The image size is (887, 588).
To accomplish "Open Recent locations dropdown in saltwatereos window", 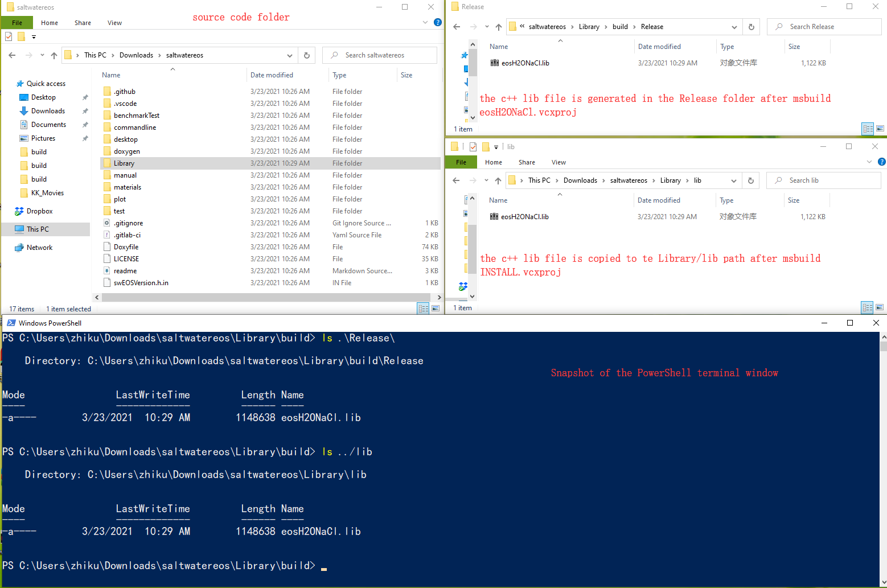I will 42,55.
